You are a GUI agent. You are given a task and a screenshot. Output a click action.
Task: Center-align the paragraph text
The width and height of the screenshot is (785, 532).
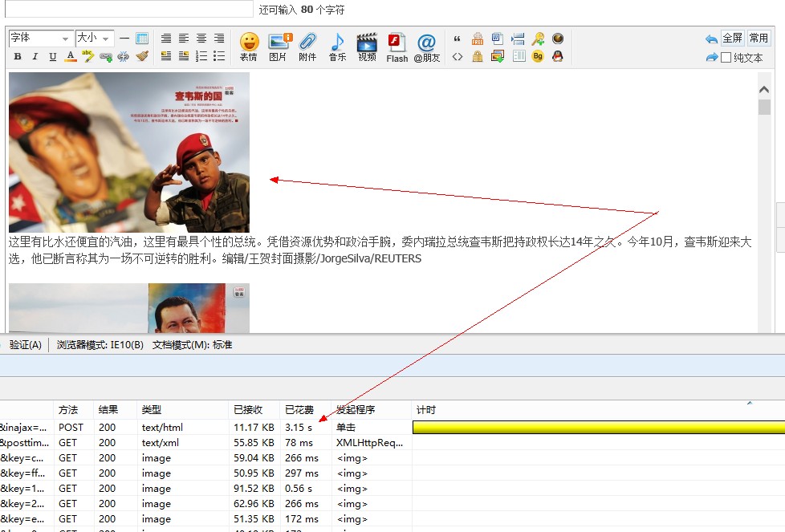coord(201,38)
